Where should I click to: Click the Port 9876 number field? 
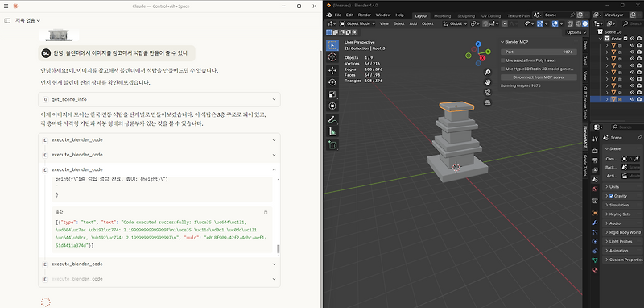(x=539, y=52)
